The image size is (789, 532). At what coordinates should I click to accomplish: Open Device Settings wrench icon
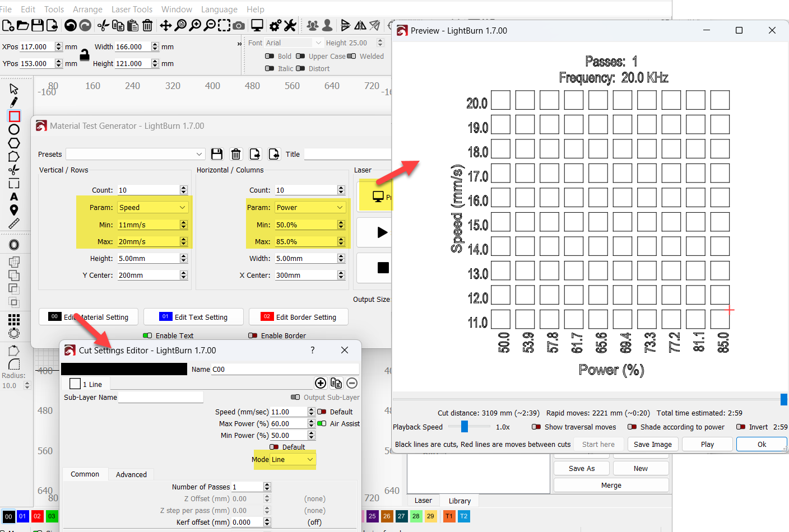(x=290, y=25)
